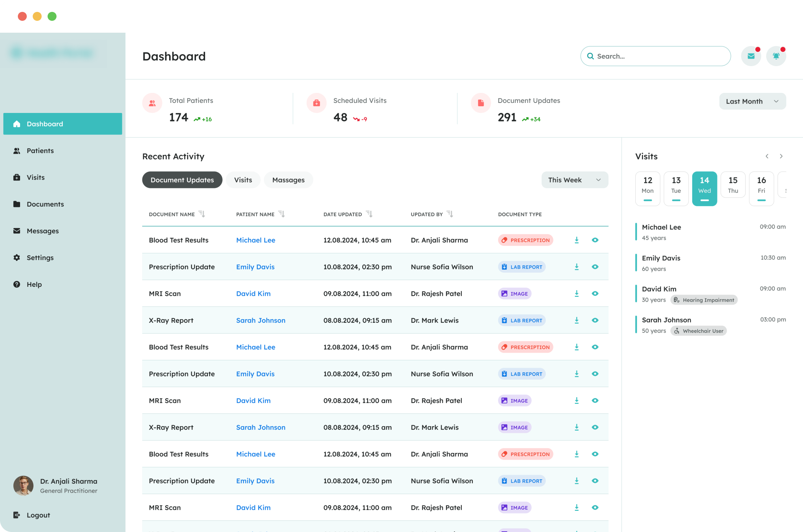803x532 pixels.
Task: View X-Ray Report Image row via eye icon
Action: (595, 427)
